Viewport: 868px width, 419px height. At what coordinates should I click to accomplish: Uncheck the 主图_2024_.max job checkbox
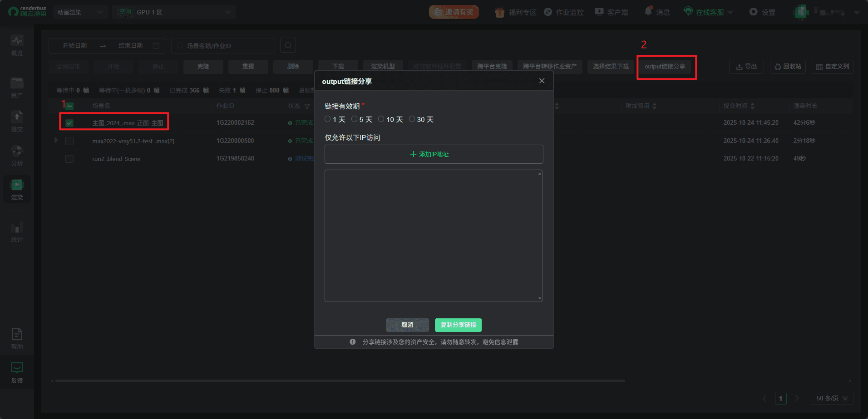click(x=69, y=122)
